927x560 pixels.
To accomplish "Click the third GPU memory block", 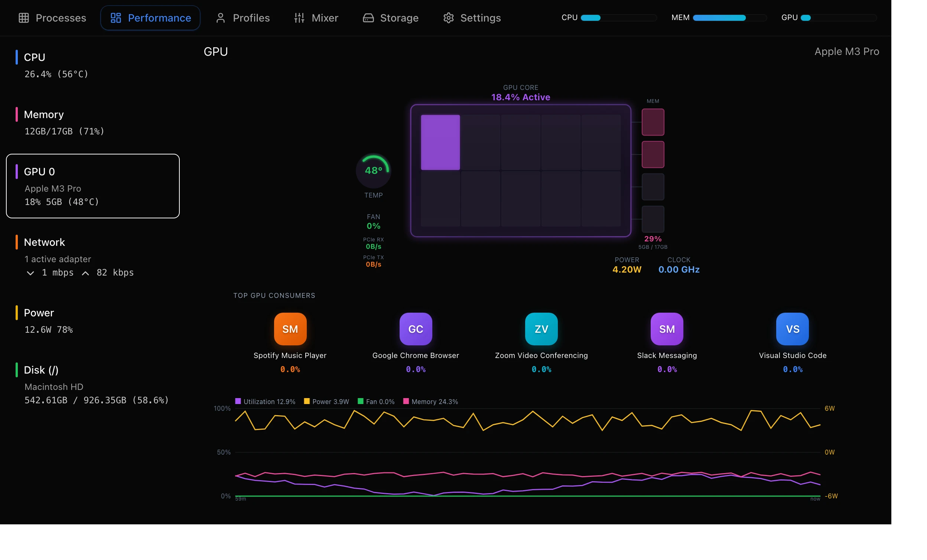I will click(x=653, y=186).
